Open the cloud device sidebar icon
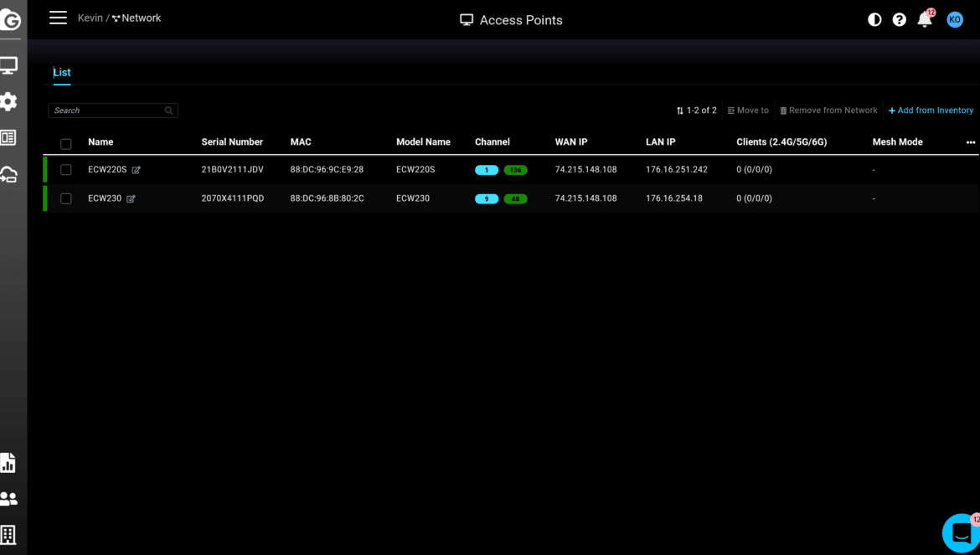 (x=8, y=174)
